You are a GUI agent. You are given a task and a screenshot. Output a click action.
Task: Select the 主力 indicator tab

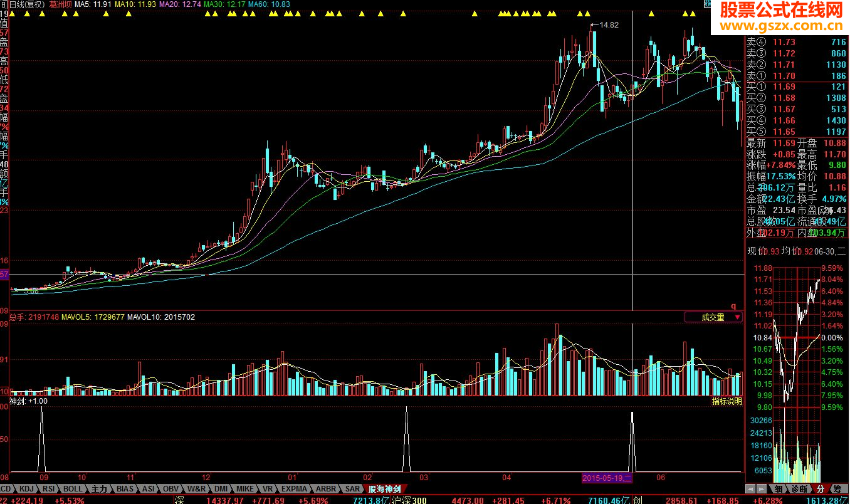(x=99, y=488)
